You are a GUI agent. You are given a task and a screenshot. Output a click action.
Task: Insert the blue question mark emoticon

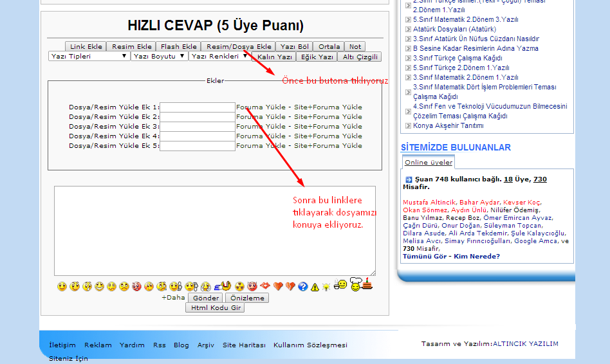coord(303,286)
